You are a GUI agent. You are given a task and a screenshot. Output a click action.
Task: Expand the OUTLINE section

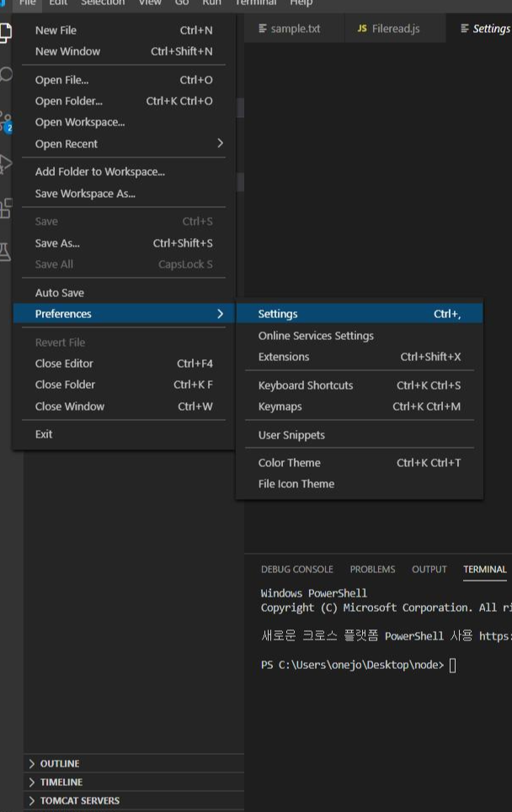pyautogui.click(x=134, y=763)
